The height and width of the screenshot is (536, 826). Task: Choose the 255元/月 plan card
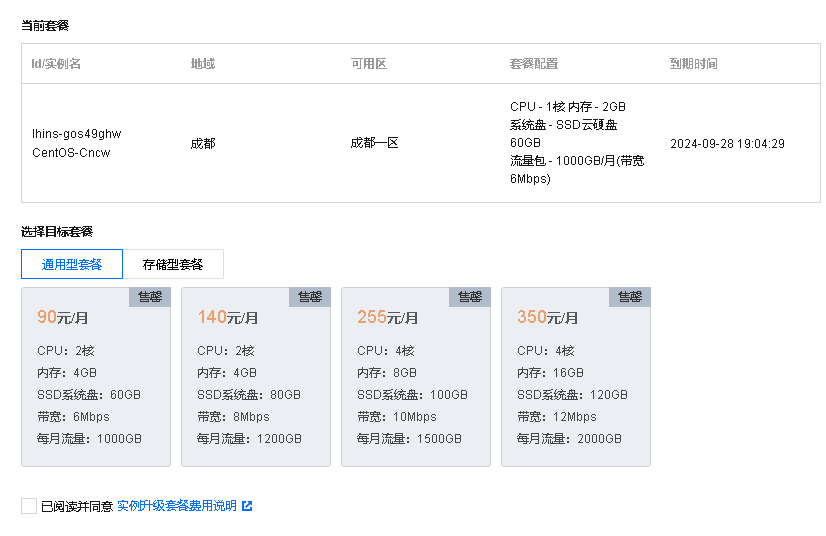coord(416,377)
